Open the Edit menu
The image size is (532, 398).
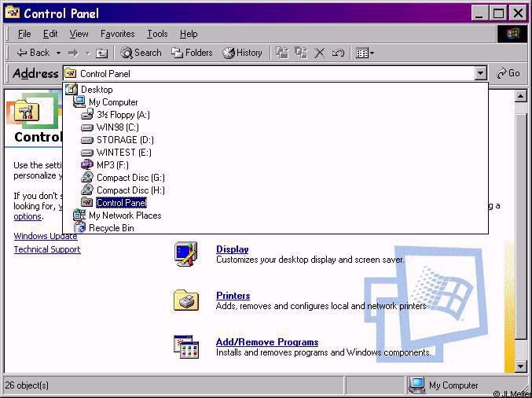tap(50, 34)
